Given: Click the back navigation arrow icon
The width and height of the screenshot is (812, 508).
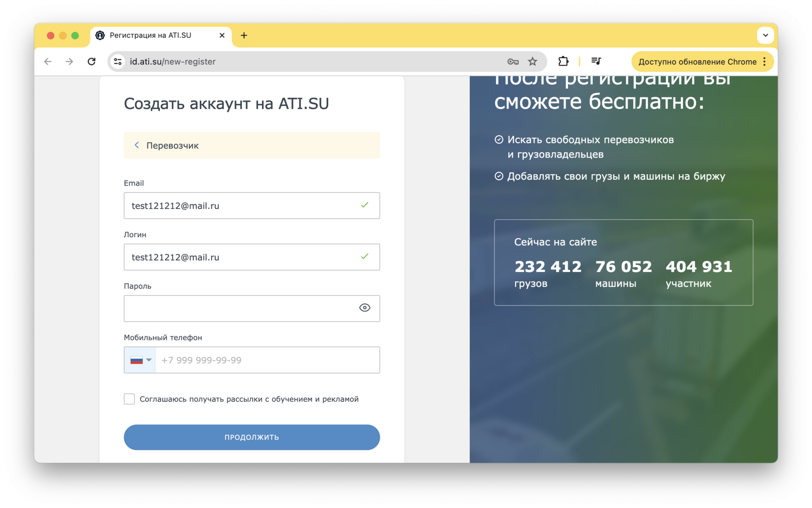Looking at the screenshot, I should 48,61.
